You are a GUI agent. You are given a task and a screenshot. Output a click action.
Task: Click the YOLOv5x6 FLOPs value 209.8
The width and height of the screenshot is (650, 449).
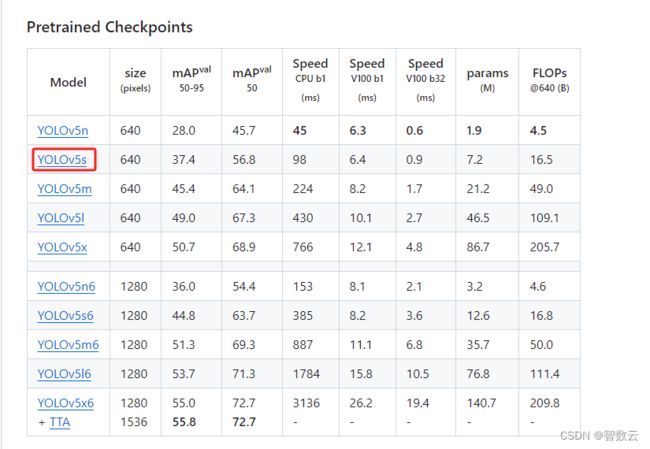coord(545,403)
